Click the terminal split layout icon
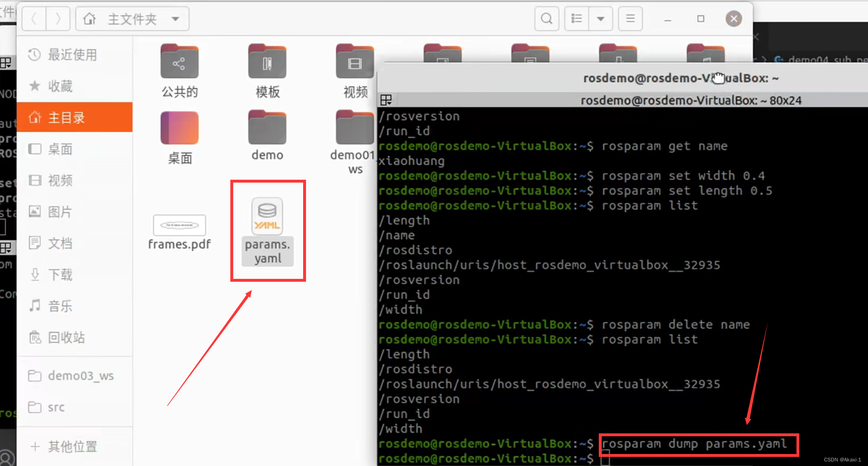Screen dimensions: 868x466 (386, 100)
